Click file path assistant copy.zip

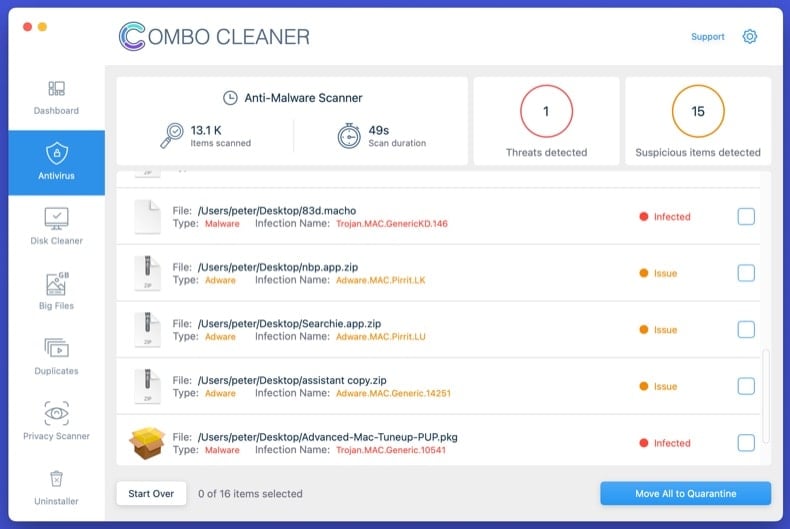point(292,380)
